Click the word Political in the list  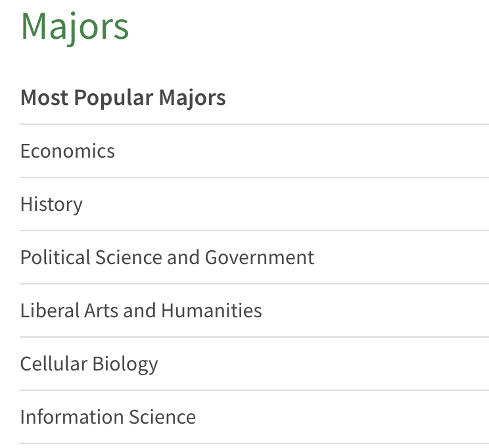tap(55, 258)
